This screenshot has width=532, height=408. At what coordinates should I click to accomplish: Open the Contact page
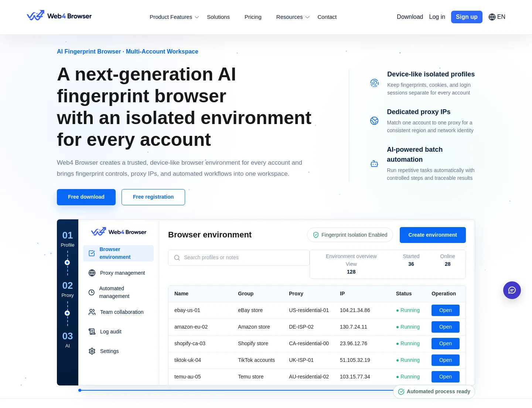click(327, 17)
